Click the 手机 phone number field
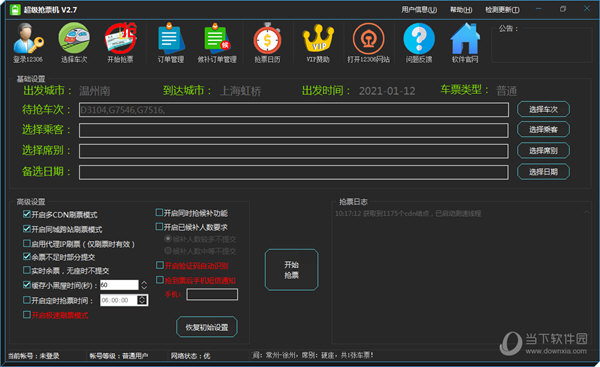 212,294
